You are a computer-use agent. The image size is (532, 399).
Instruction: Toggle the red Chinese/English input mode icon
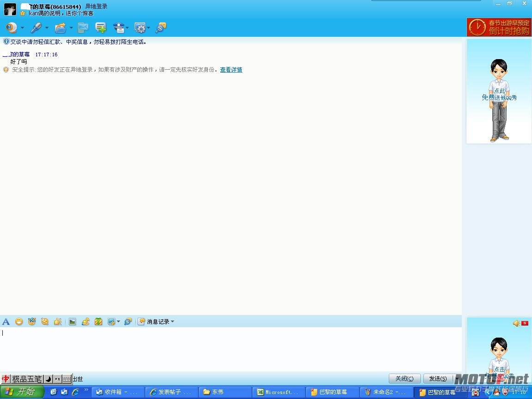tap(6, 379)
